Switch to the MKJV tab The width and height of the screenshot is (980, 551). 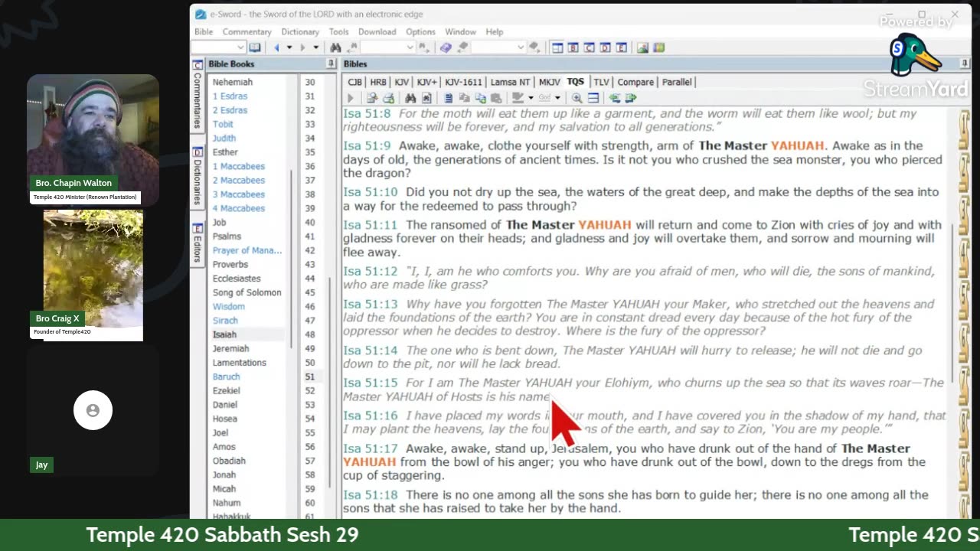(x=549, y=82)
